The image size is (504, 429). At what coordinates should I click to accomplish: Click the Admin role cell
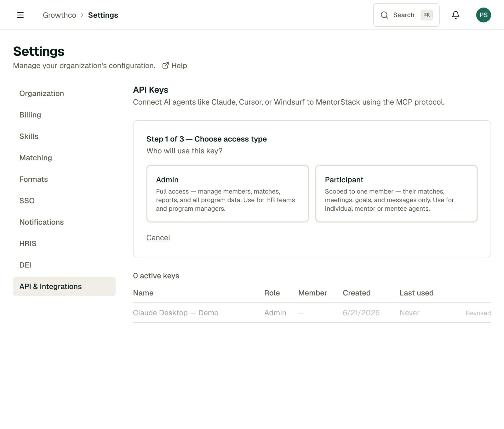[x=275, y=313]
